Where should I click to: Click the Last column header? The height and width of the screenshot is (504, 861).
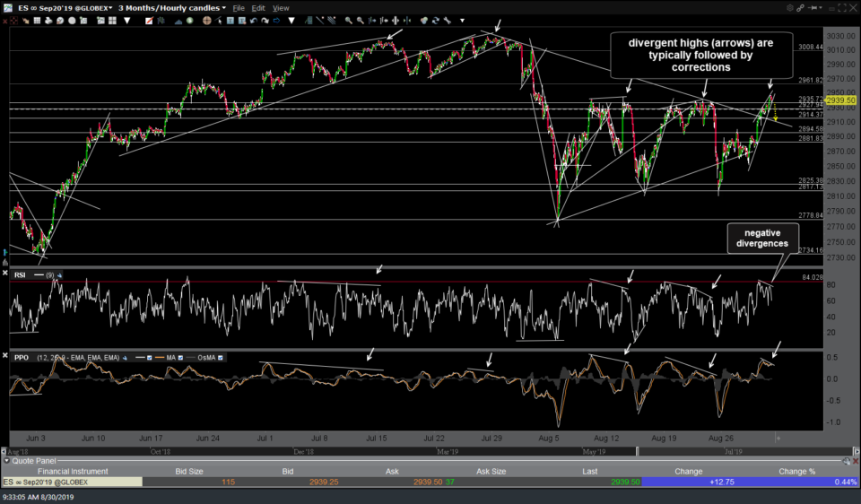tap(590, 471)
